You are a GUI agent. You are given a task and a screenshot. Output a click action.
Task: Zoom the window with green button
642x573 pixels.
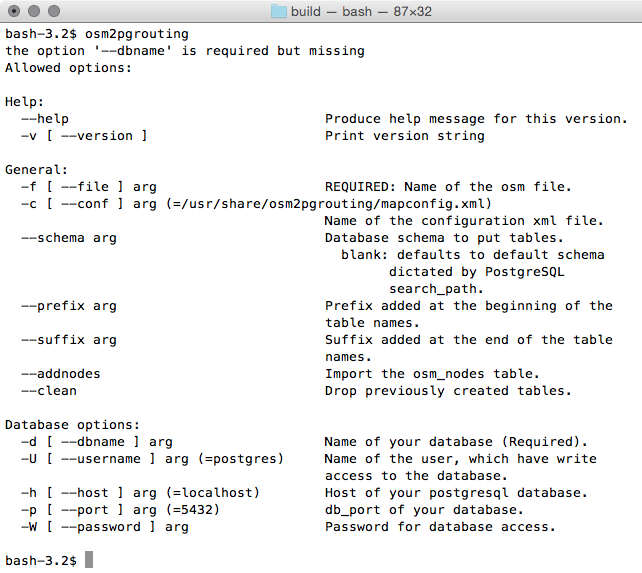point(53,11)
